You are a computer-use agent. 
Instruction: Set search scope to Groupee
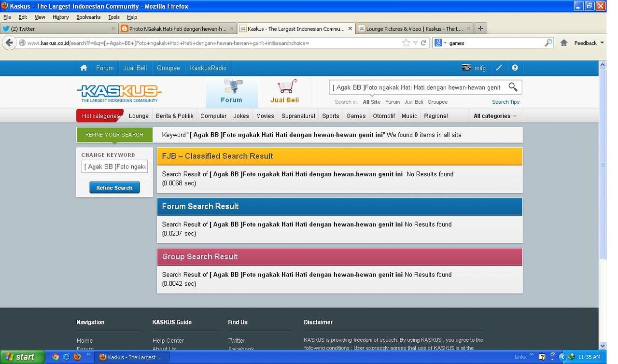click(x=437, y=102)
